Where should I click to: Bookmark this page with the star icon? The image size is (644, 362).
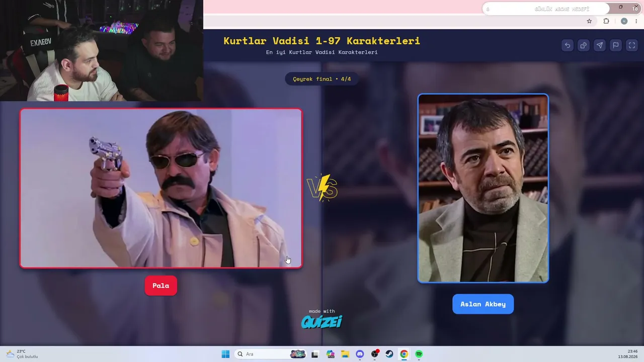(x=589, y=21)
